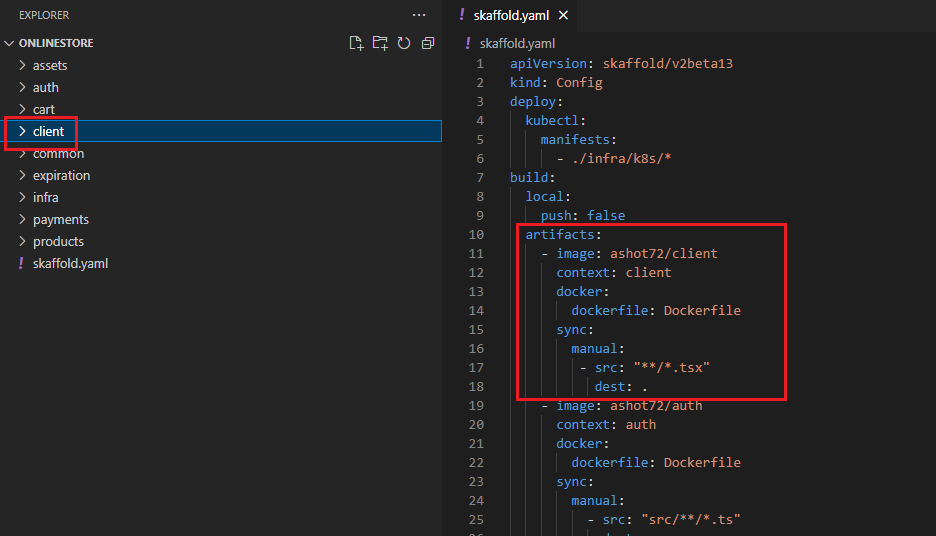Collapse all folders in Explorer

(x=428, y=43)
